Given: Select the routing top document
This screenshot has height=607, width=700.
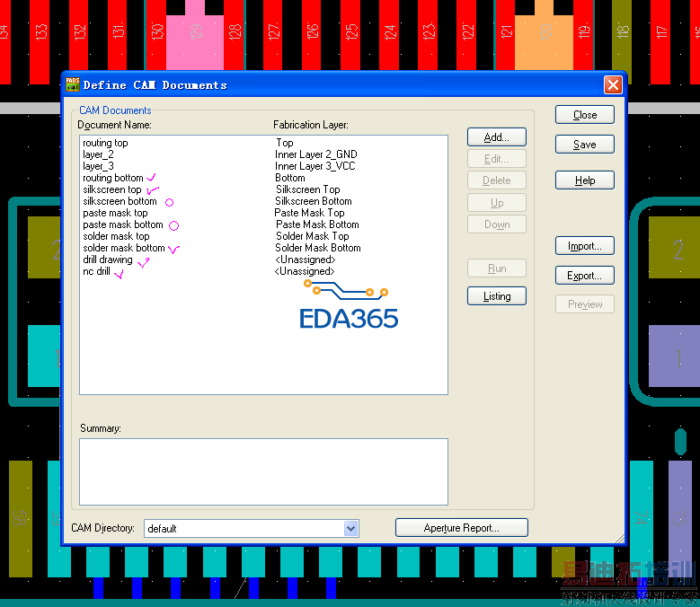Looking at the screenshot, I should tap(105, 143).
